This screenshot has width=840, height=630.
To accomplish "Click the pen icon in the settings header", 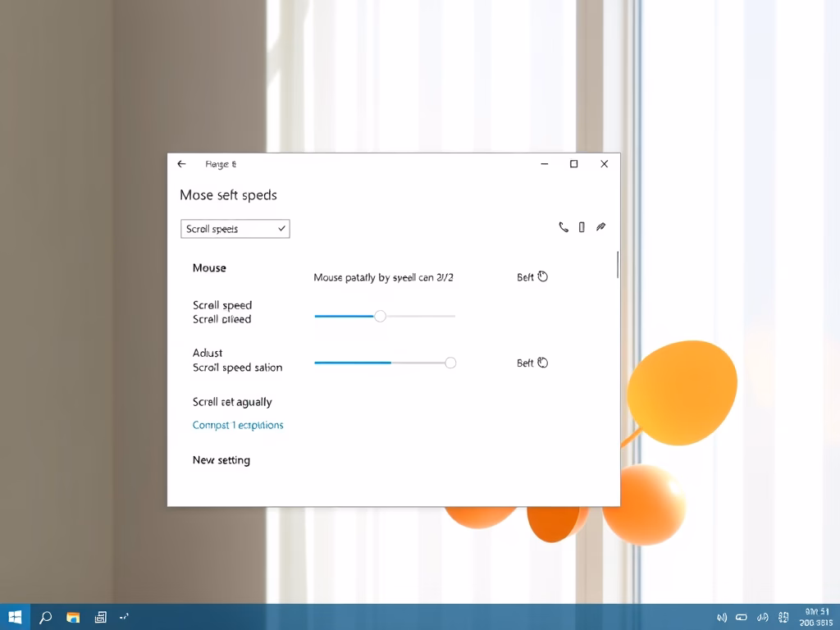I will 600,227.
